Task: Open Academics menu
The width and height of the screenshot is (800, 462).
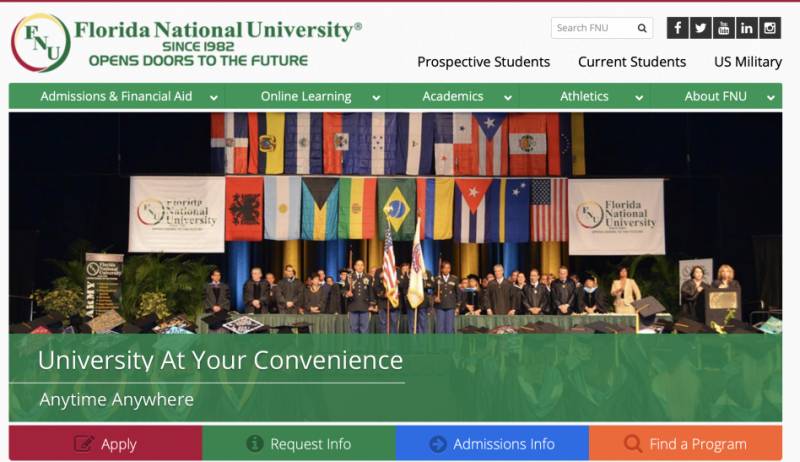Action: 453,96
